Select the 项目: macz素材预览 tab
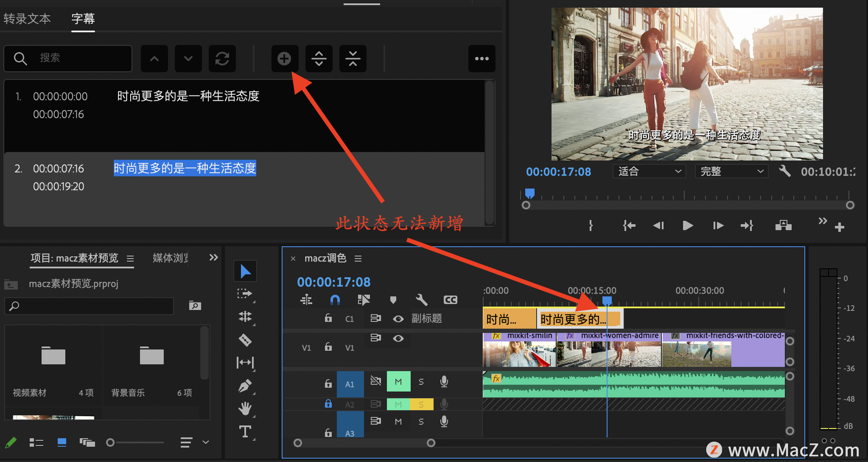This screenshot has height=462, width=868. (x=74, y=258)
